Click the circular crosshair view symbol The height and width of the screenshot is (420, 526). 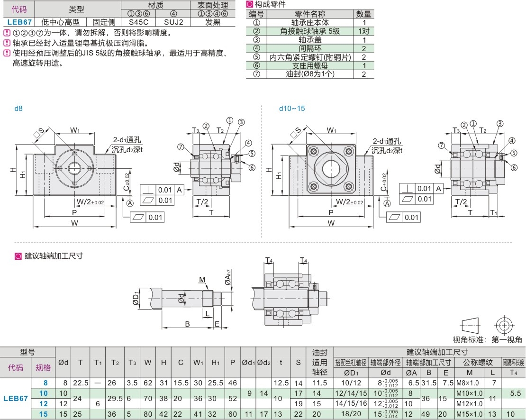504,325
